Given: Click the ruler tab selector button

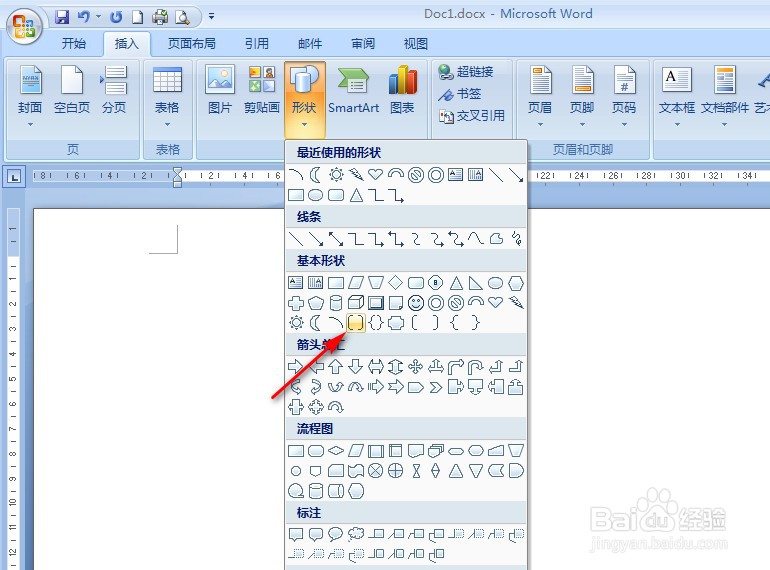Looking at the screenshot, I should click(14, 176).
